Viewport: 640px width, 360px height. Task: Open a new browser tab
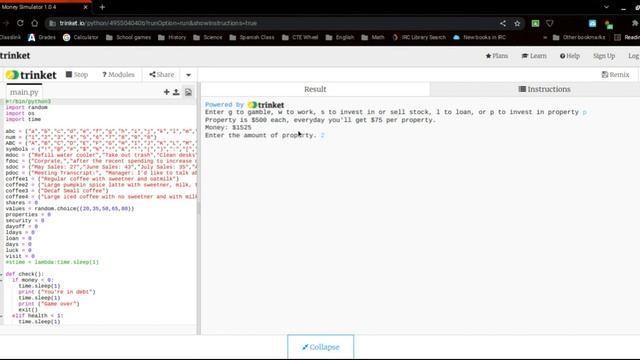tap(102, 7)
